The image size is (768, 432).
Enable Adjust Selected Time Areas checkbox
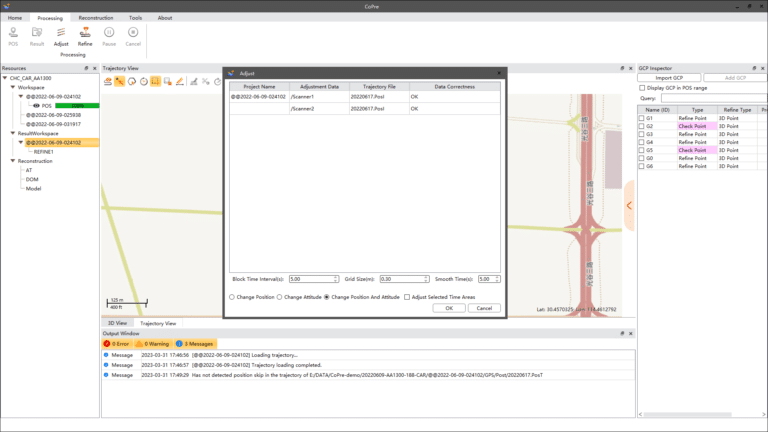[407, 297]
